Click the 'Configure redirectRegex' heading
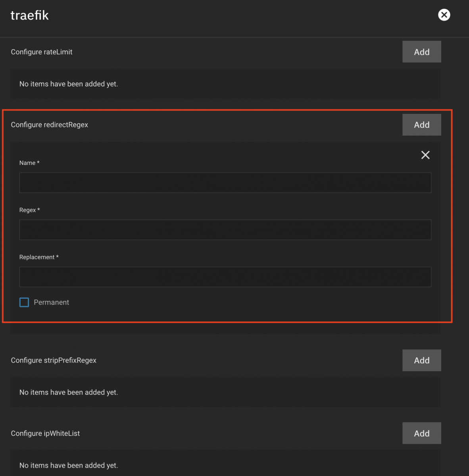Image resolution: width=469 pixels, height=476 pixels. coord(50,125)
